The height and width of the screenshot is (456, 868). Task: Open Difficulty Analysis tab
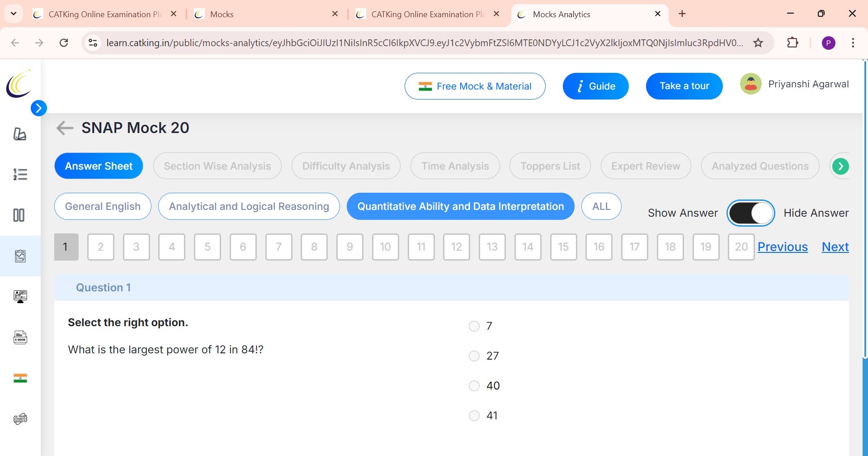(346, 166)
